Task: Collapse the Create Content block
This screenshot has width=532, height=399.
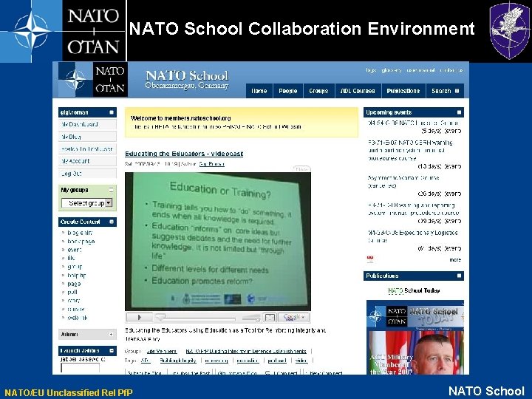Action: click(112, 222)
